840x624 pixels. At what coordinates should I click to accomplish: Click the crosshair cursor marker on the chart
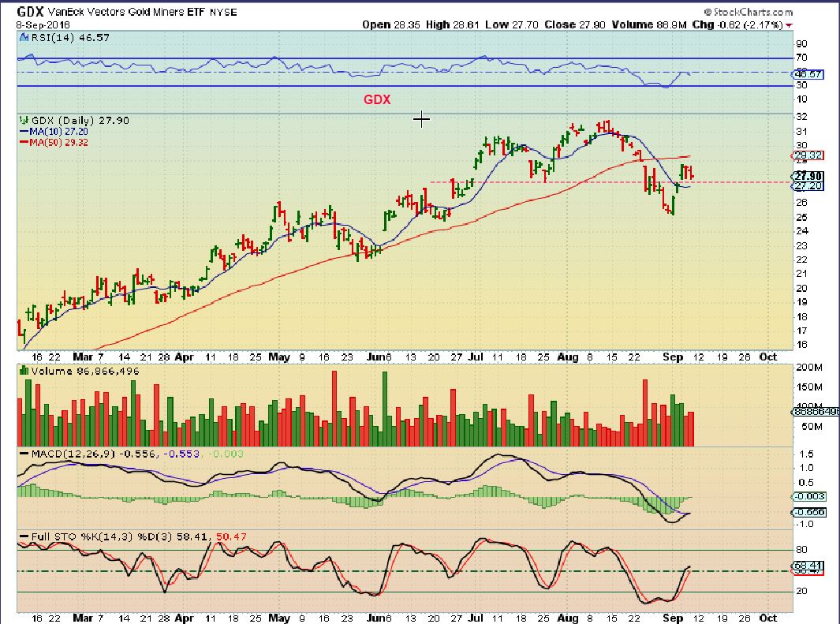422,119
